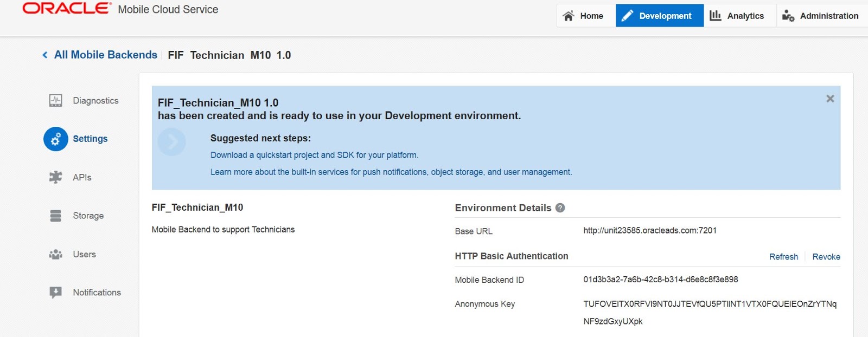Click the Environment Details help icon
The width and height of the screenshot is (868, 337).
560,208
